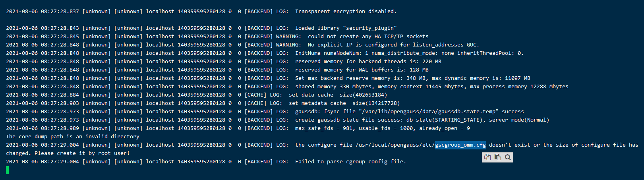
Task: Click the "Transparent encryption disabled." message
Action: (346, 12)
